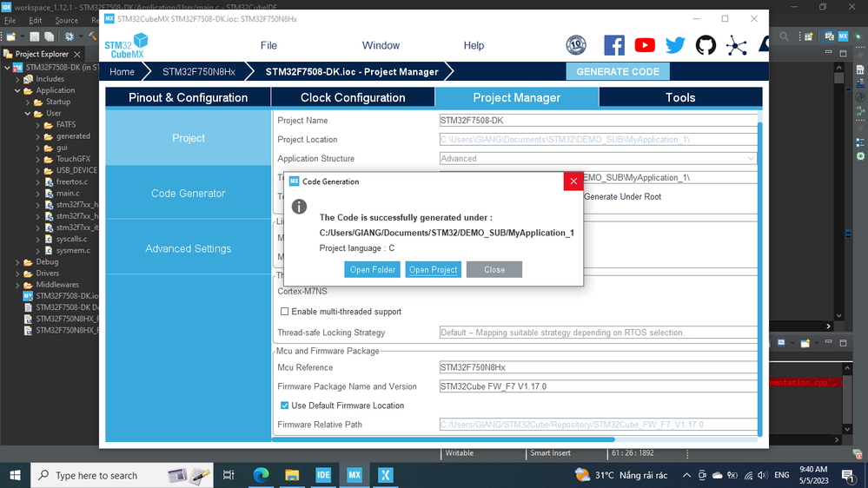Switch to the Clock Configuration tab

click(x=353, y=97)
